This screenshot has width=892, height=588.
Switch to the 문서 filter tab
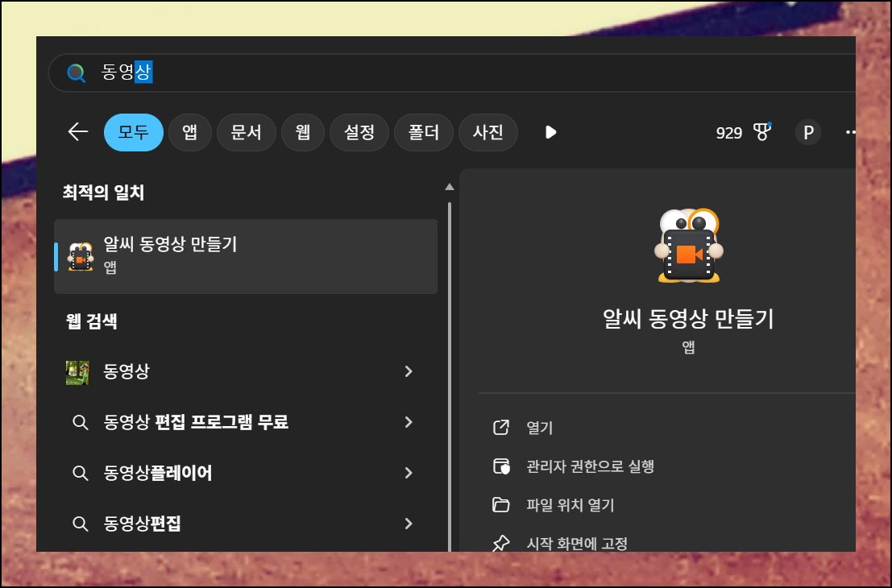click(247, 132)
